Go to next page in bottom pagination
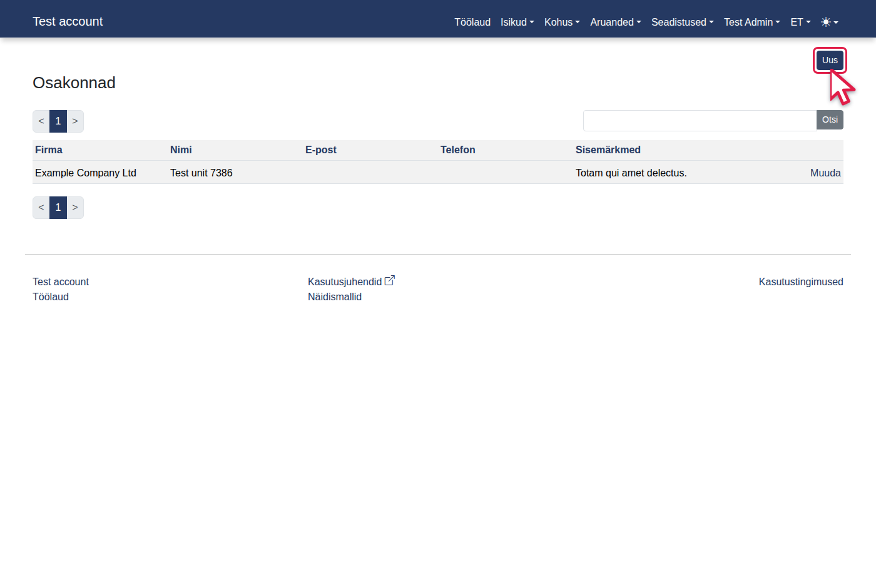This screenshot has height=588, width=876. pyautogui.click(x=75, y=208)
